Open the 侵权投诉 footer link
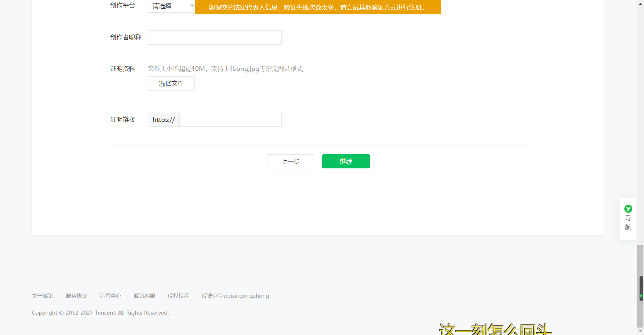 coord(179,296)
